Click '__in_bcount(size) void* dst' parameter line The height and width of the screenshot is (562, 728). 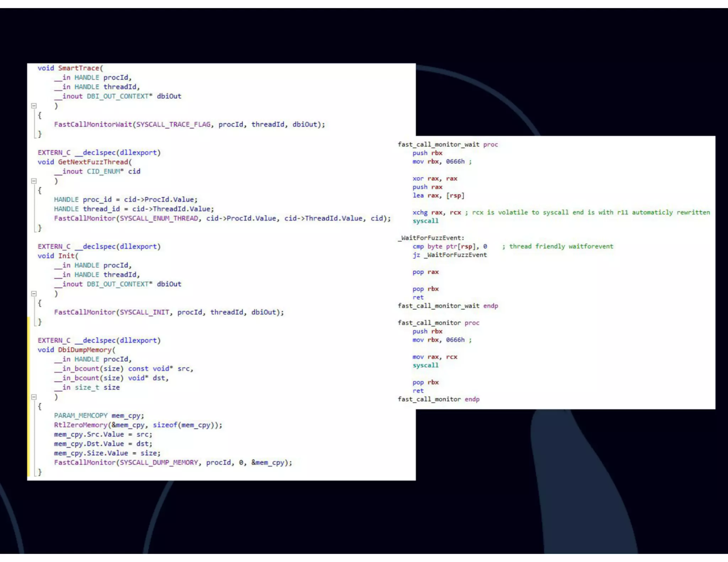coord(111,378)
